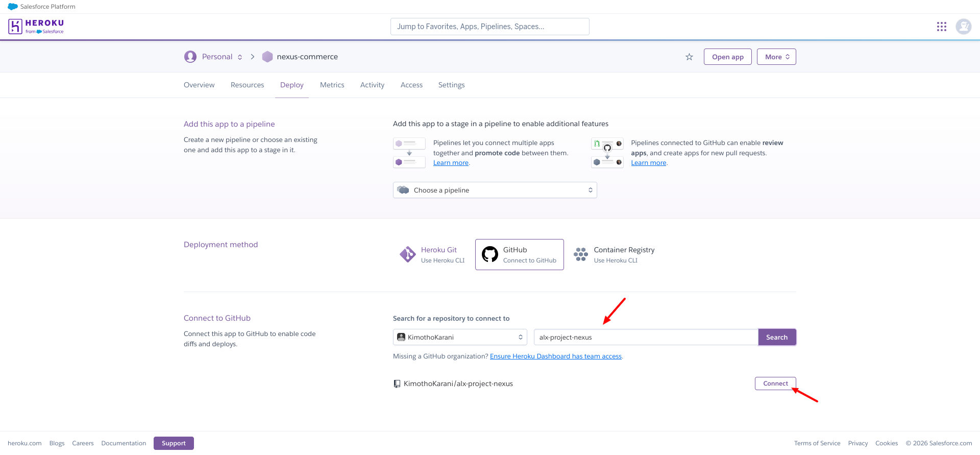The width and height of the screenshot is (980, 455).
Task: Click the Add this app to a pipeline heading
Action: (x=229, y=124)
